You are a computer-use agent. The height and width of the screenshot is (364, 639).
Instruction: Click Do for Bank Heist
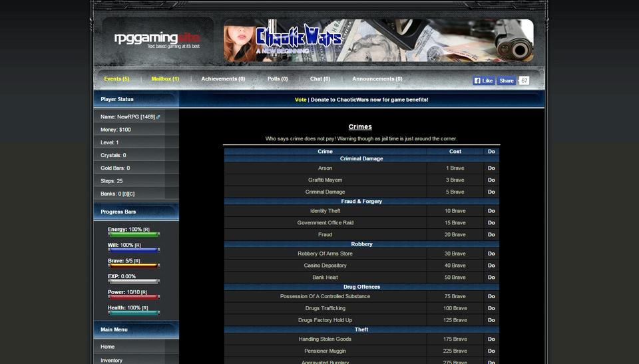[491, 277]
